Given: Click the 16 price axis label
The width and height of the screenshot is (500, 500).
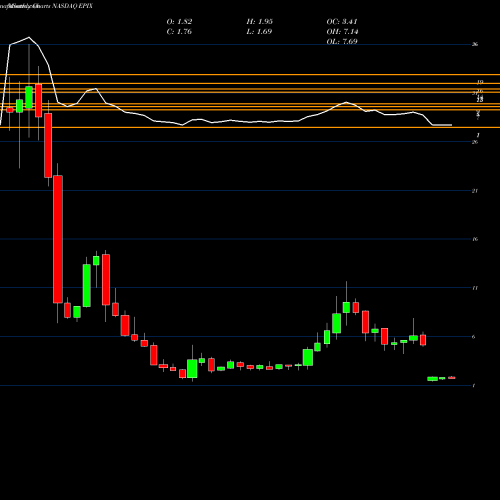Looking at the screenshot, I should click(475, 239).
